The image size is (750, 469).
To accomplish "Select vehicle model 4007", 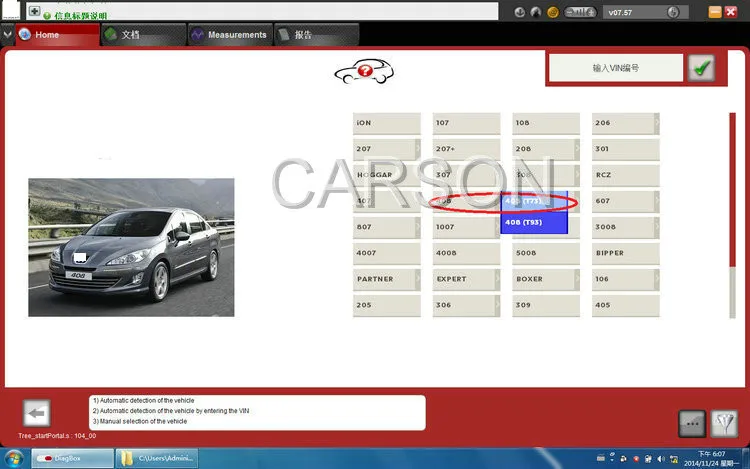I will 386,253.
